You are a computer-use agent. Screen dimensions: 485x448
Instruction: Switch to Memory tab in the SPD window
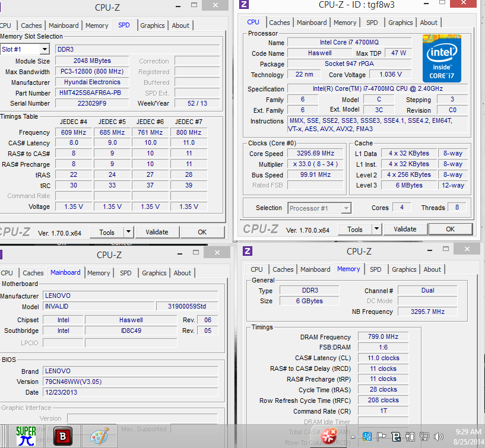tap(97, 26)
